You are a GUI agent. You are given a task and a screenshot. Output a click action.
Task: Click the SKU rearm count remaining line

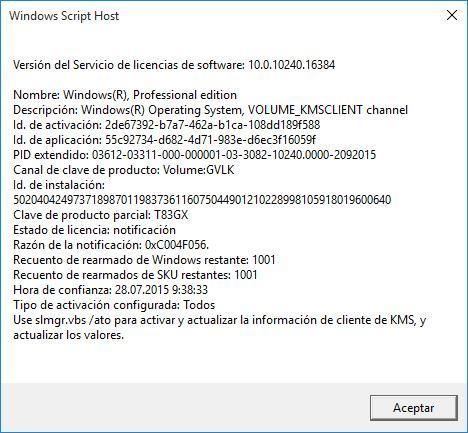[x=135, y=275]
